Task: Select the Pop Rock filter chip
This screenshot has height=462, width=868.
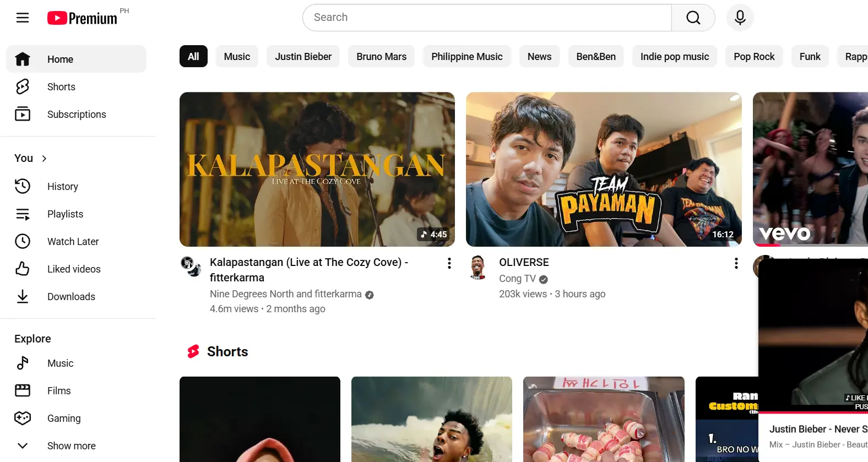Action: (754, 56)
